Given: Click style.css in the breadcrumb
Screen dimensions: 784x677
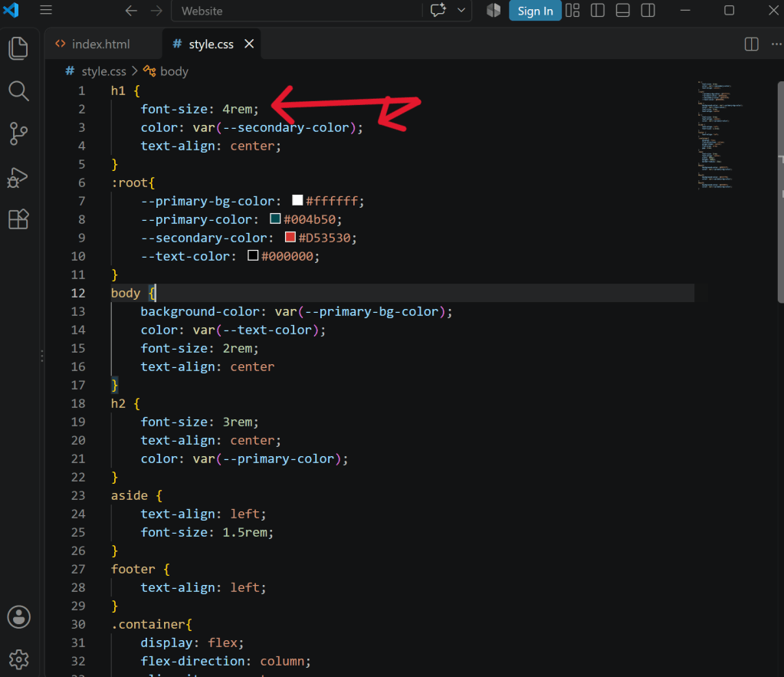Looking at the screenshot, I should [103, 71].
